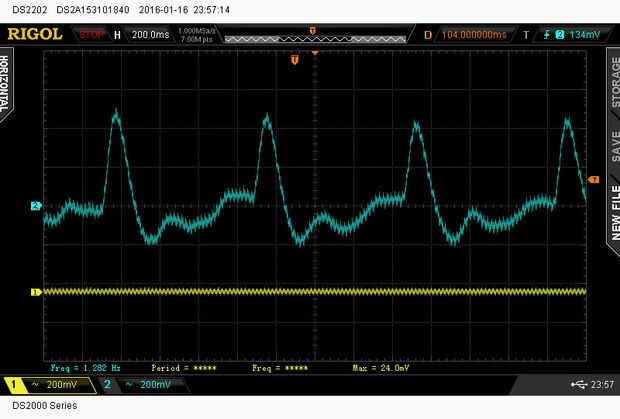Click the waveform memory overview bar
The width and height of the screenshot is (620, 419).
point(315,39)
